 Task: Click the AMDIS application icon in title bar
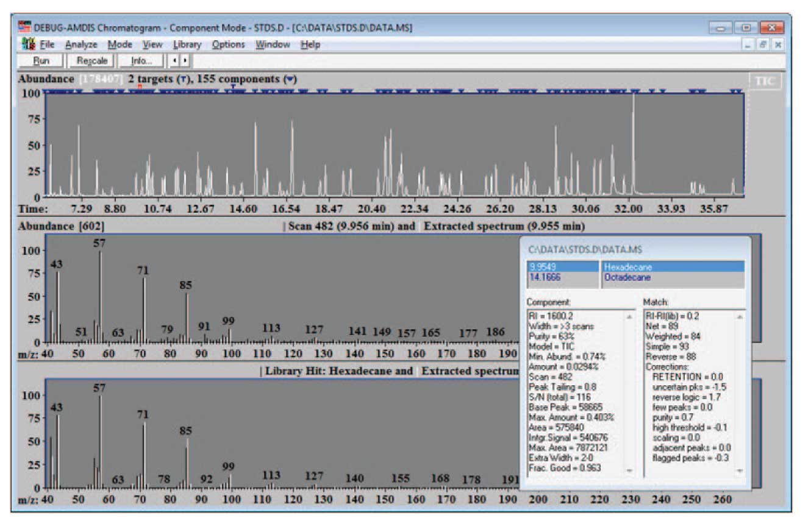(24, 27)
